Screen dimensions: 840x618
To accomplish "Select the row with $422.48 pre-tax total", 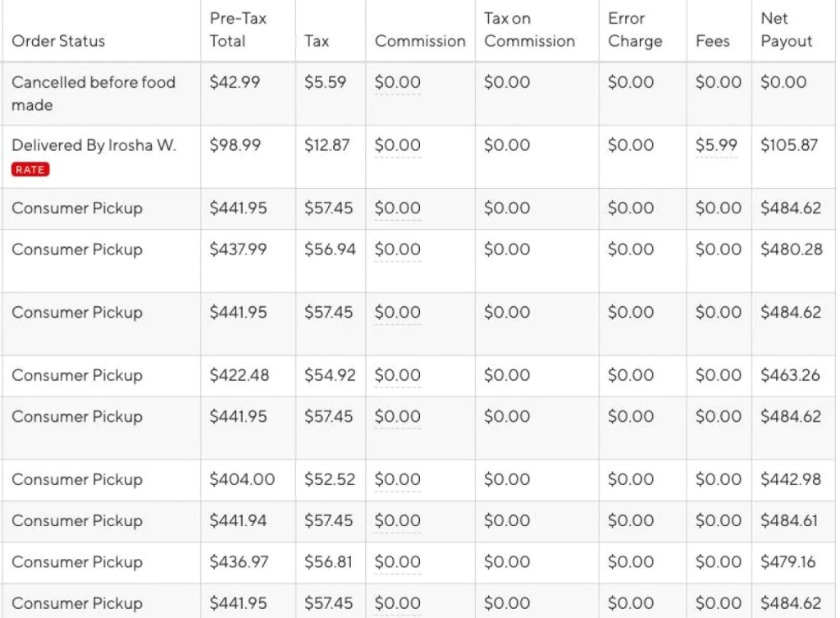I will click(418, 376).
